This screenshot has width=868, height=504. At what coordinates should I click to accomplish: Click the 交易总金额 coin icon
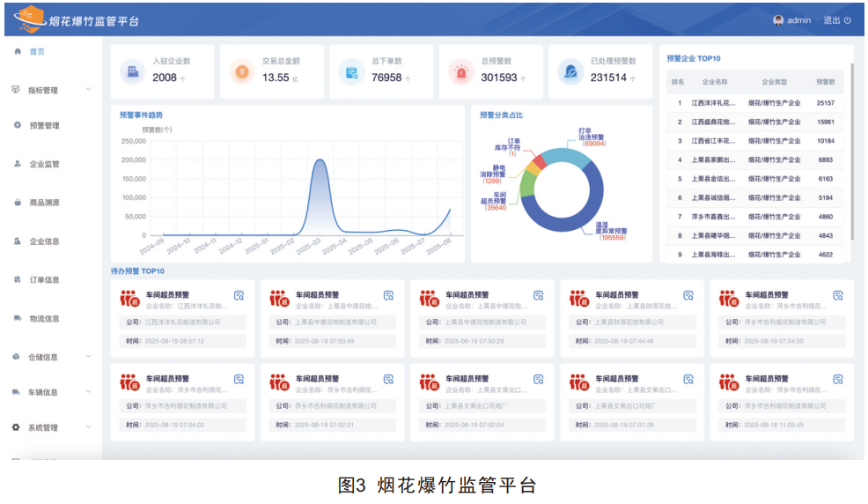242,71
